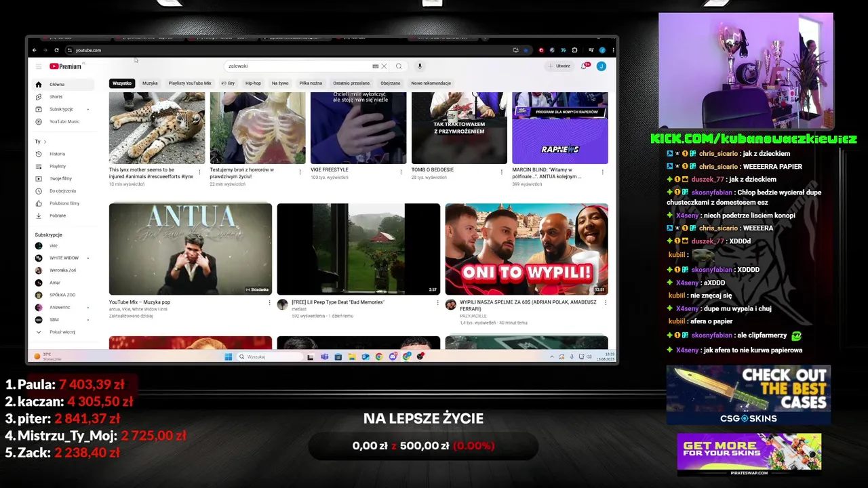
Task: Go back with the browser back arrow
Action: pos(35,50)
